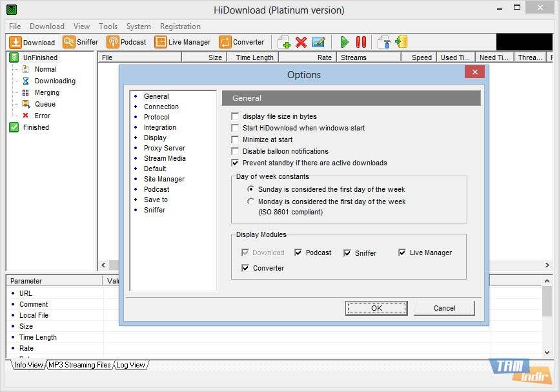Click the red pause download icon
This screenshot has width=559, height=392.
pos(361,42)
